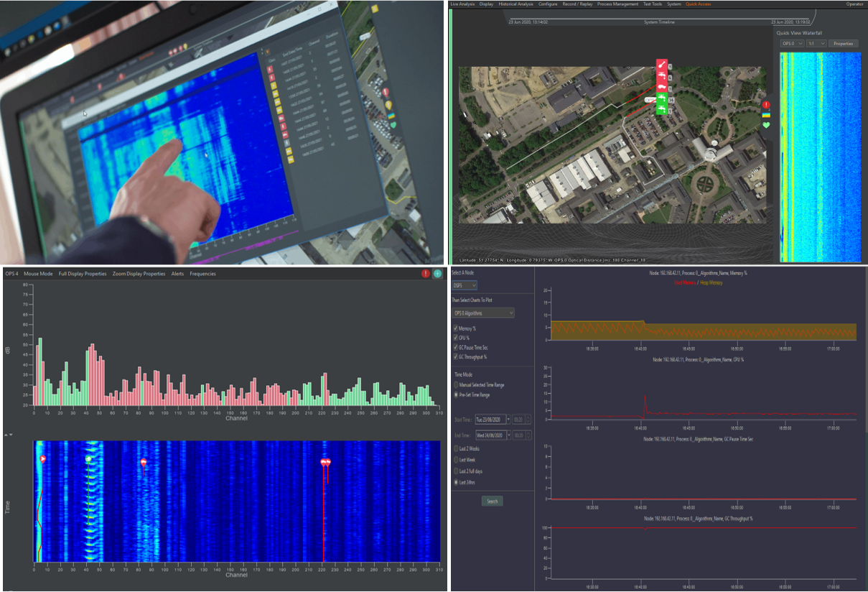The height and width of the screenshot is (592, 868).
Task: Select Last 2 full days radio option
Action: tap(456, 471)
